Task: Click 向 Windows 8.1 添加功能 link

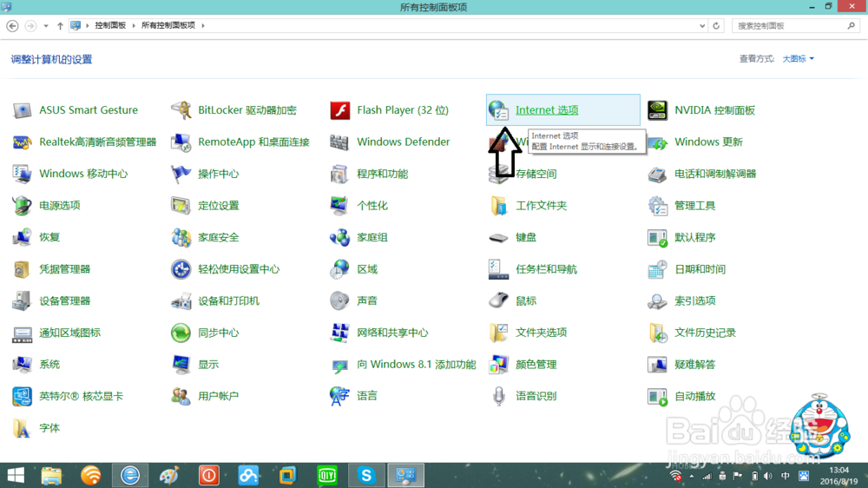Action: [417, 365]
